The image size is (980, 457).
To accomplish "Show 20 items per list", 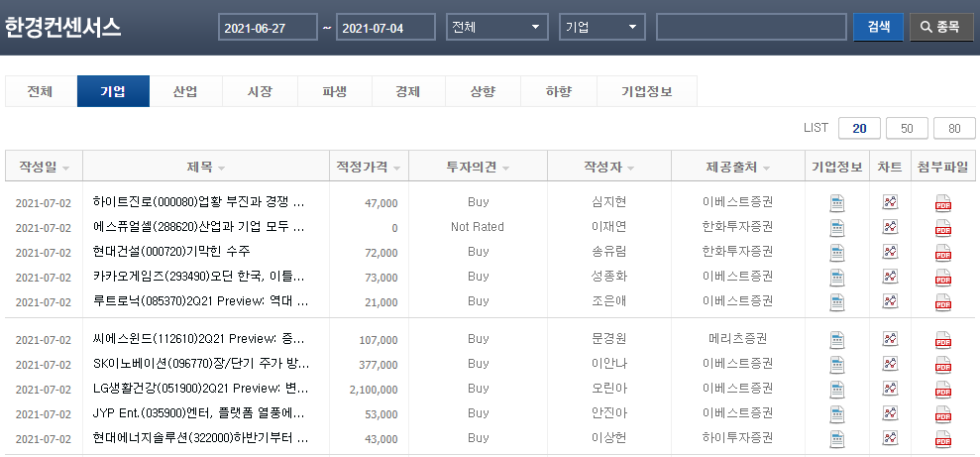I will point(859,128).
